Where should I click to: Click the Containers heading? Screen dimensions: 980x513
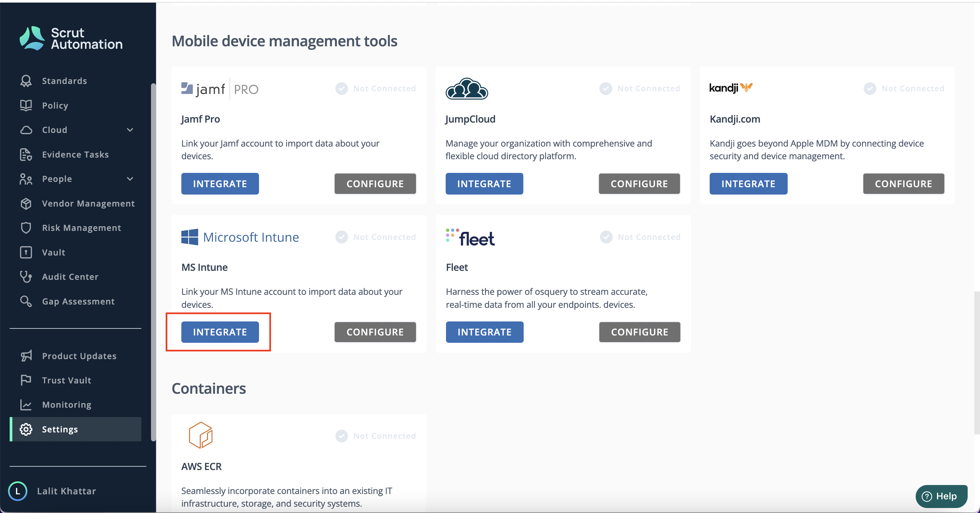[209, 389]
